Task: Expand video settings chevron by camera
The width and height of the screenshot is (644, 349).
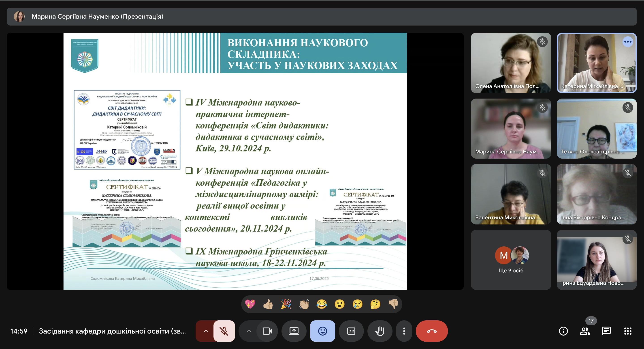Action: pos(249,331)
